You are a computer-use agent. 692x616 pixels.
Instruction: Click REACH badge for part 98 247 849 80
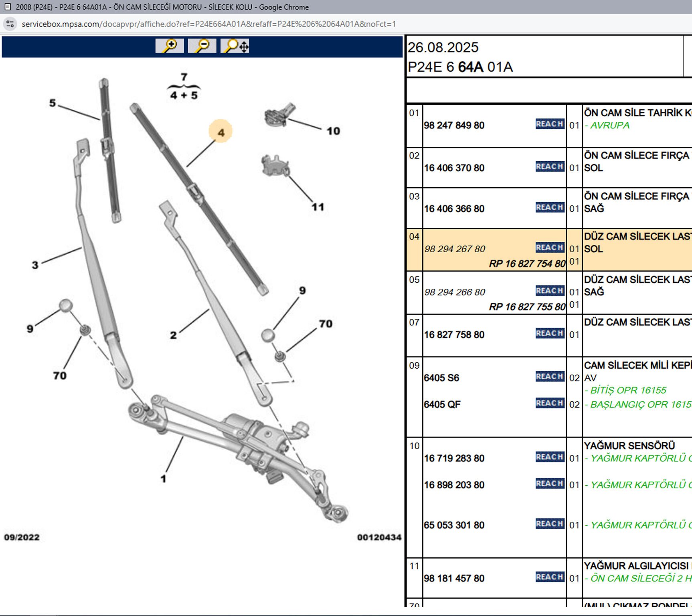(x=550, y=124)
